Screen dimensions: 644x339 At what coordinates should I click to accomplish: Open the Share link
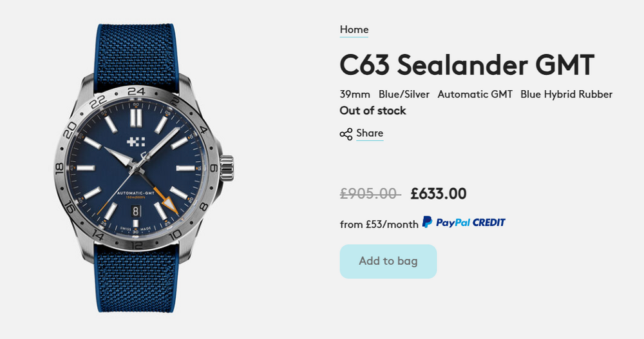click(x=370, y=133)
